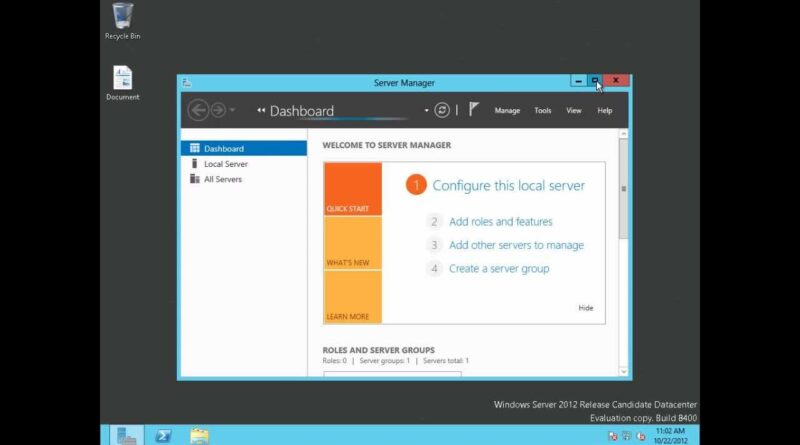Click the Back navigation arrow in Server Manager

point(198,110)
